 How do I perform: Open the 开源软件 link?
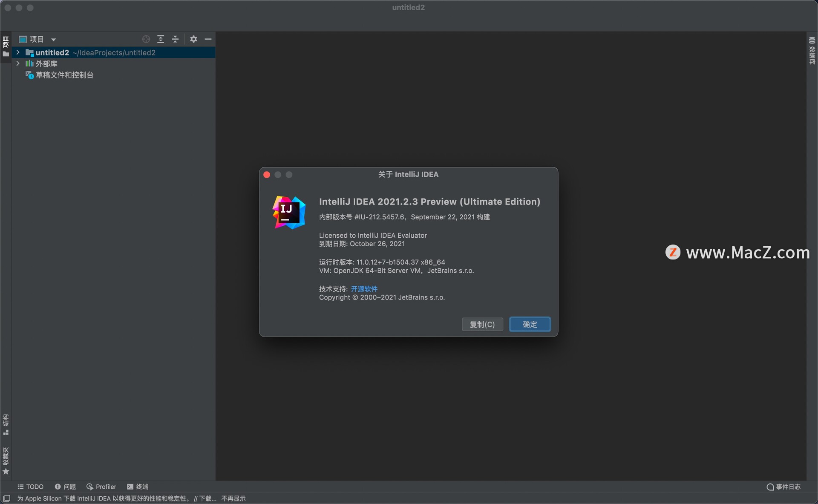[364, 289]
